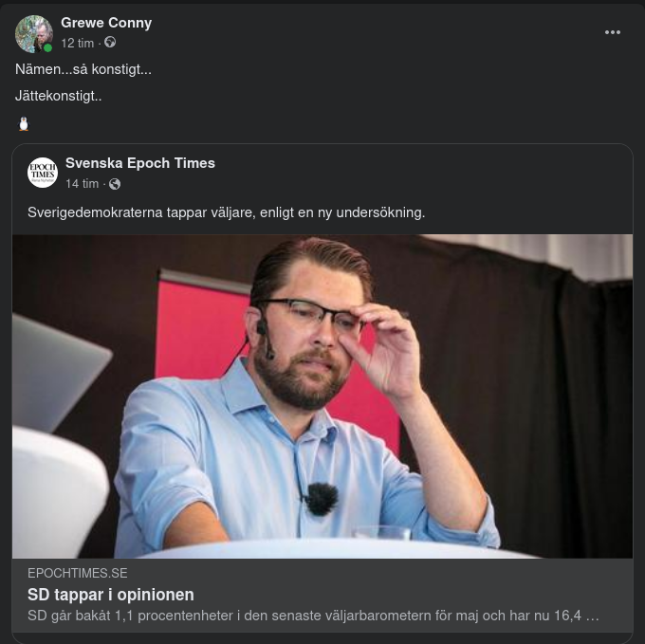
Task: Click the caption about Sverigedemokraterna tappar väljare
Action: pos(226,212)
